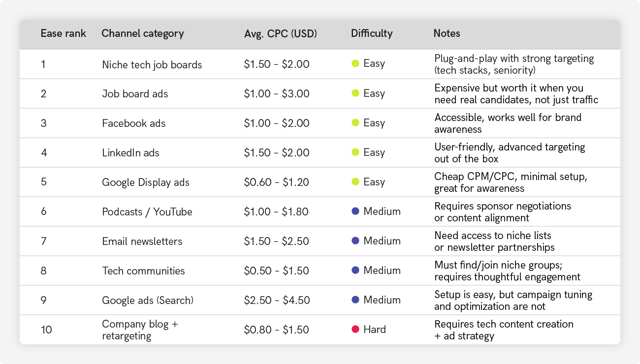Click 'Easy' label in Facebook ads row
This screenshot has width=640, height=364.
[x=374, y=123]
